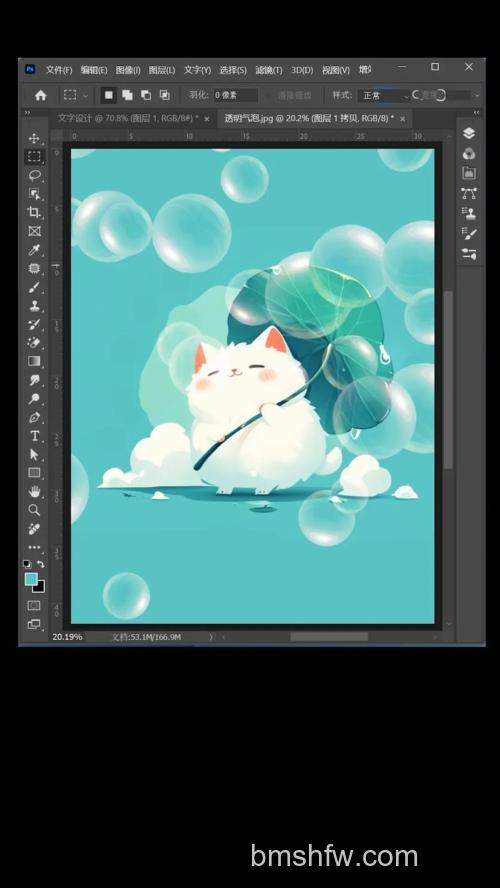Open the black background color swatch
Viewport: 500px width, 888px height.
40,587
